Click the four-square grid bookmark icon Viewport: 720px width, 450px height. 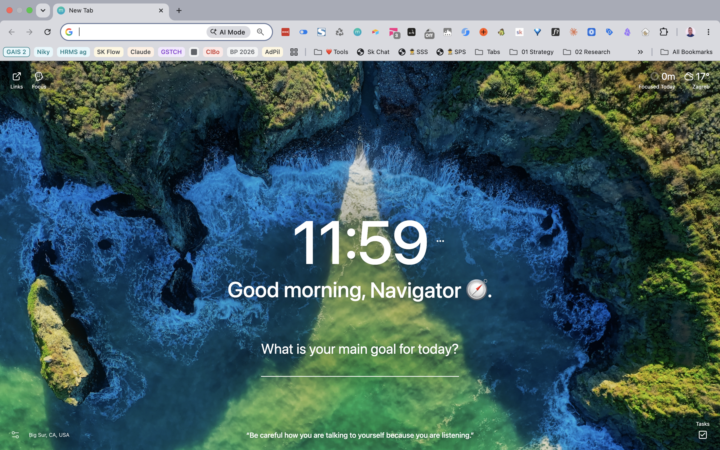[294, 52]
